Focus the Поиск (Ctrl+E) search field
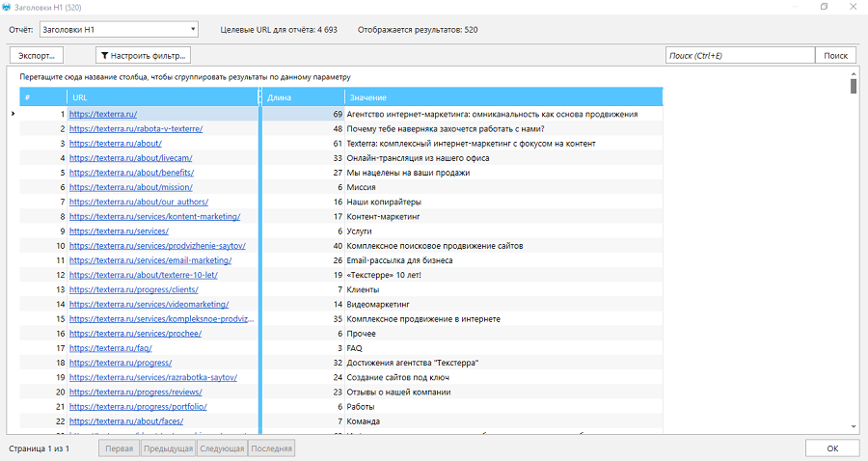The width and height of the screenshot is (868, 461). (740, 55)
